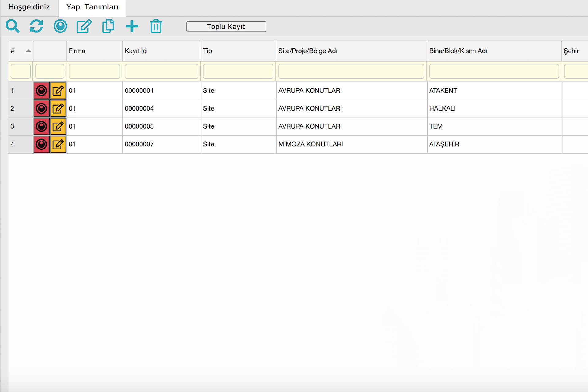
Task: Click yellow edit icon for HALKALI row
Action: (x=58, y=108)
